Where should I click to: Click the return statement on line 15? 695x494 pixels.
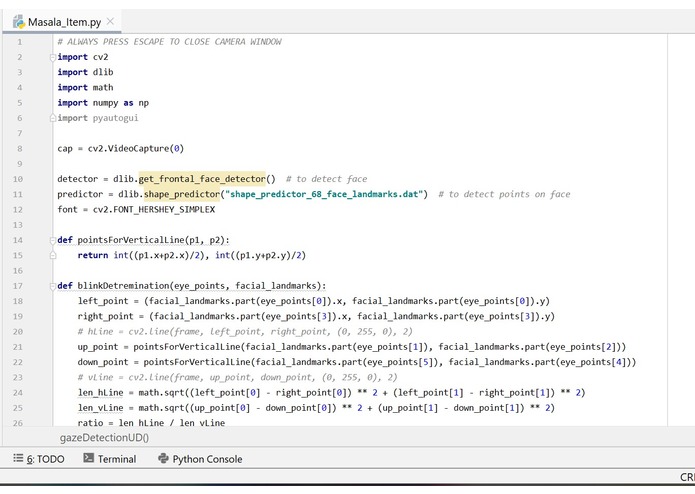191,255
